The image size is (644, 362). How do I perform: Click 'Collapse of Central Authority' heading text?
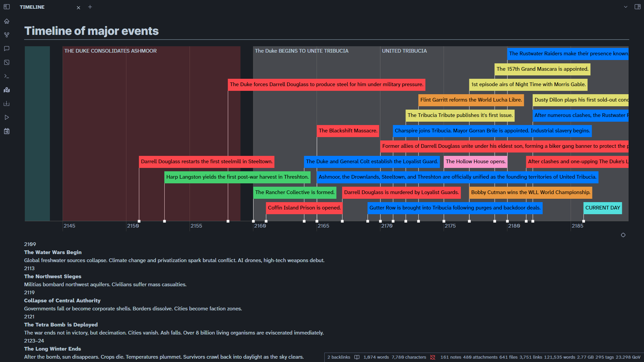(62, 301)
